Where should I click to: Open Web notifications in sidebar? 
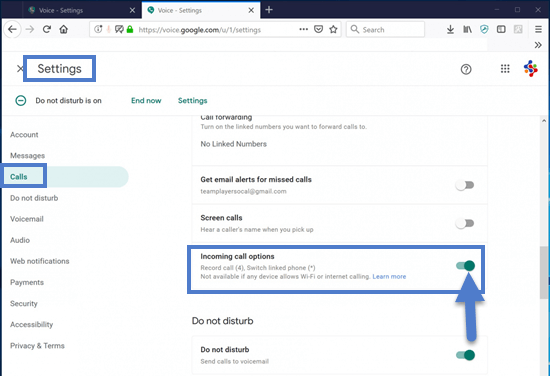click(x=40, y=261)
